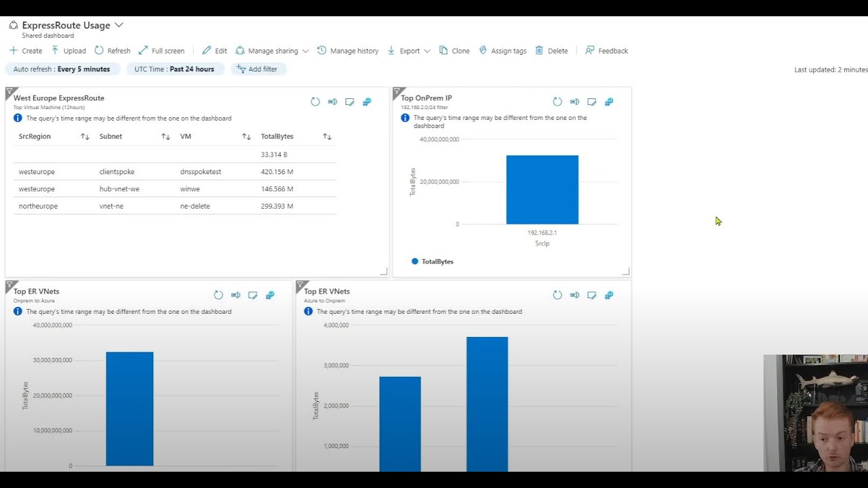Open the UTC Time range selector
Viewport: 868px width, 488px height.
[x=174, y=69]
